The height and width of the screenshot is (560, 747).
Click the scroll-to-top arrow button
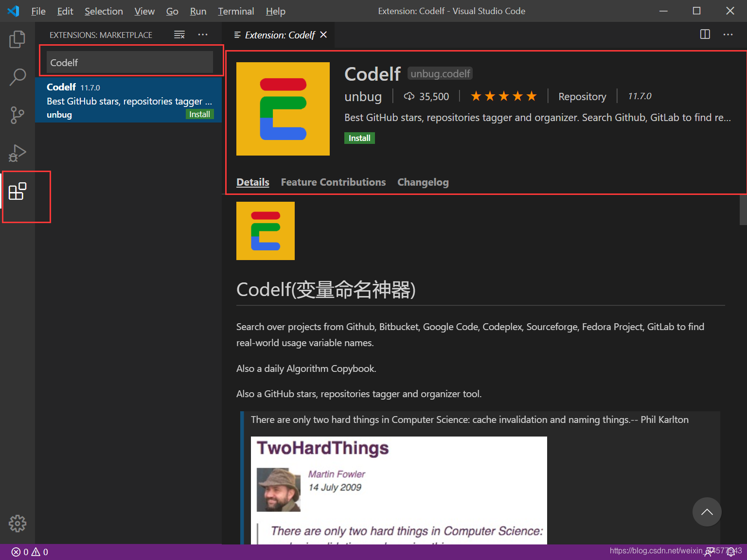coord(707,512)
